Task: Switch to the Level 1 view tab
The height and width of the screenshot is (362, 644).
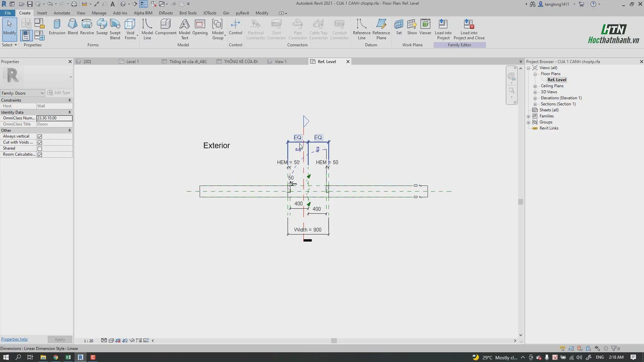Action: pos(133,62)
